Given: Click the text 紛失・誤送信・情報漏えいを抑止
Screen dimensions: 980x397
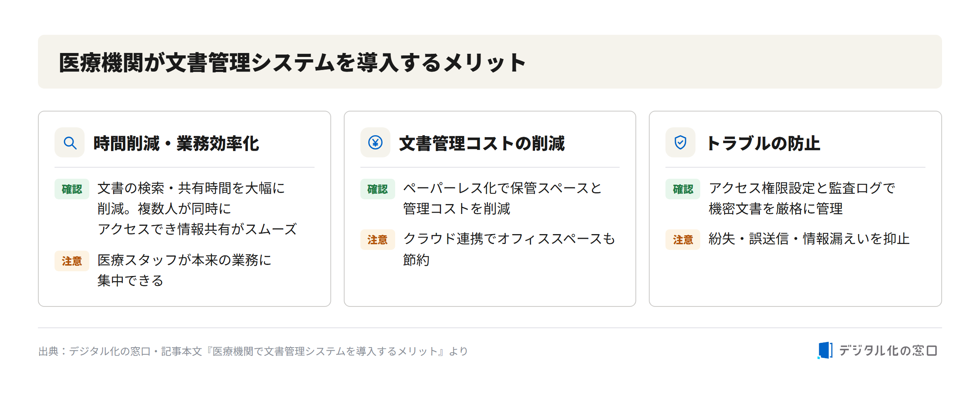Looking at the screenshot, I should (x=809, y=239).
